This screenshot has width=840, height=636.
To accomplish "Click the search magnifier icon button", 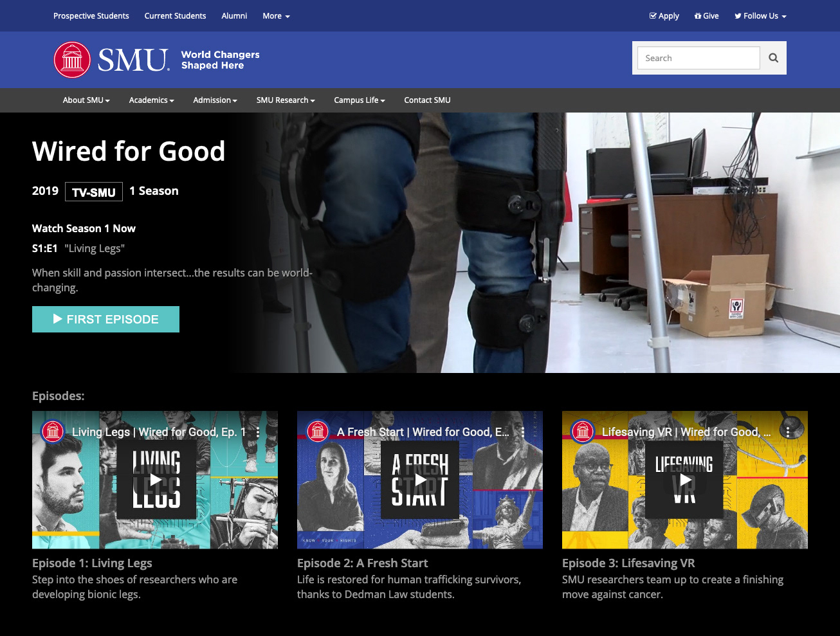I will coord(773,58).
